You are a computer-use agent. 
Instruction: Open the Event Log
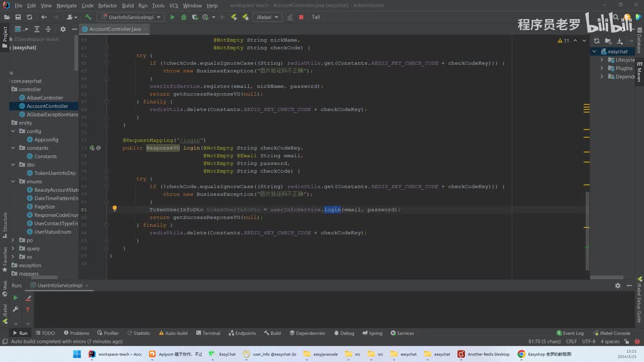570,333
